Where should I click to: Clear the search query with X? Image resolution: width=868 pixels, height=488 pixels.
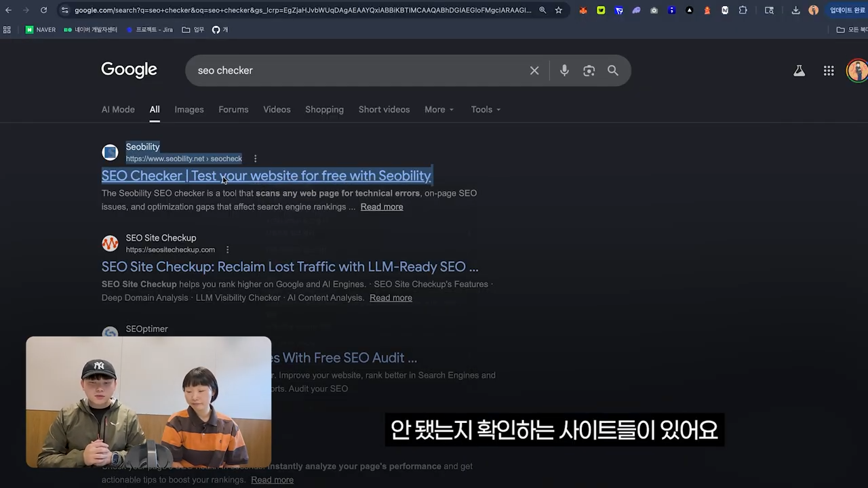click(x=534, y=70)
